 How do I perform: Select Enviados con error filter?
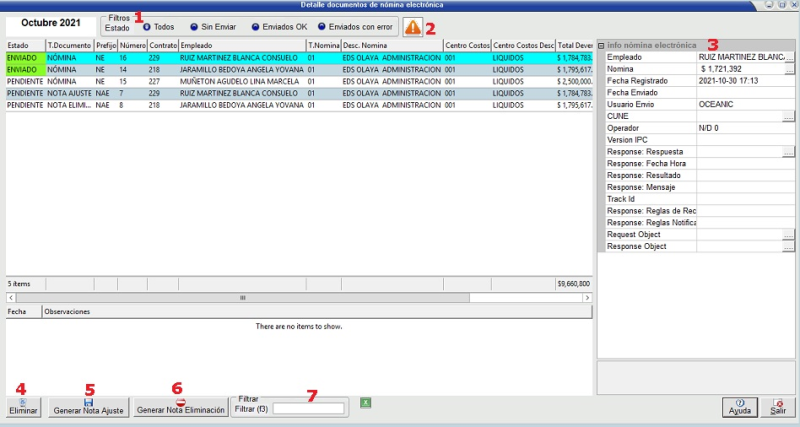322,27
